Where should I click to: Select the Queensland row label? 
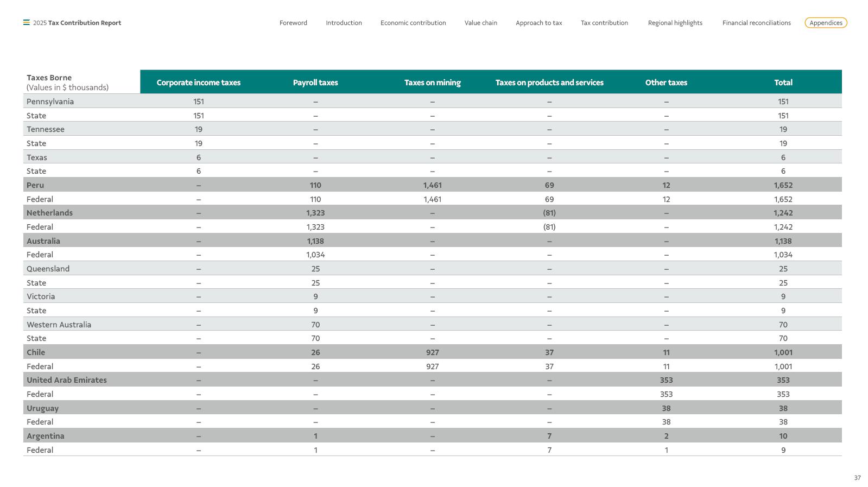[x=48, y=269]
